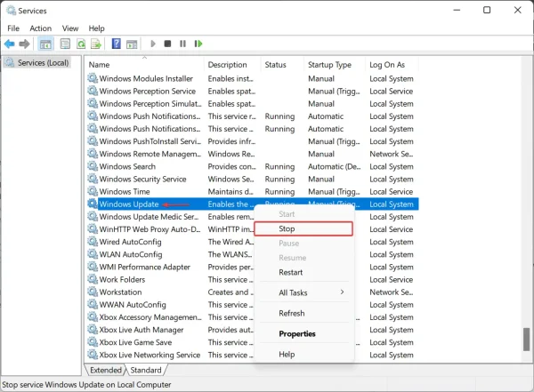The image size is (534, 392).
Task: Sort by the Startup Type column header
Action: click(335, 65)
